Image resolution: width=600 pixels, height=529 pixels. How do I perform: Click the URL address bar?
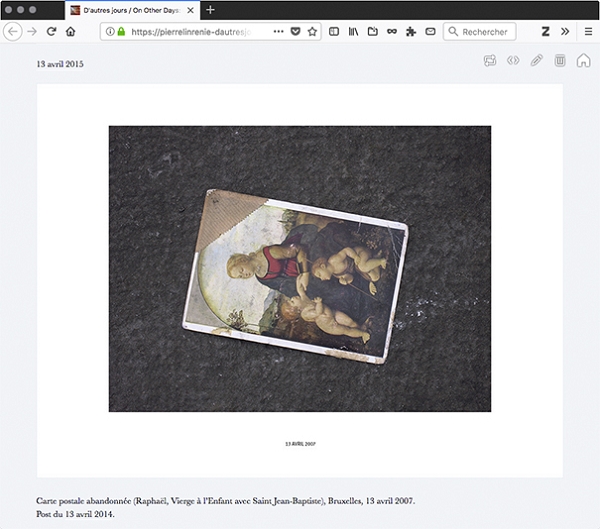pyautogui.click(x=190, y=31)
